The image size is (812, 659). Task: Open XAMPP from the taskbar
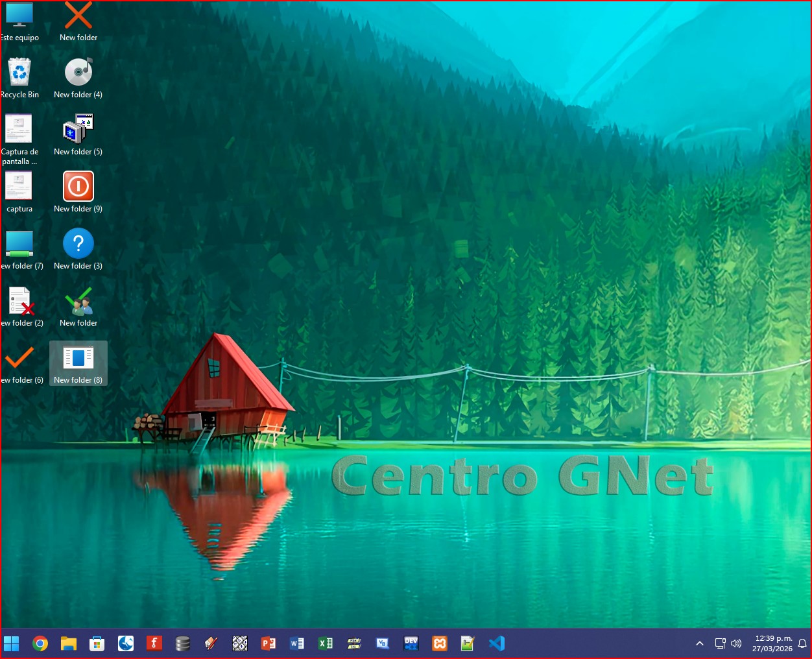440,643
